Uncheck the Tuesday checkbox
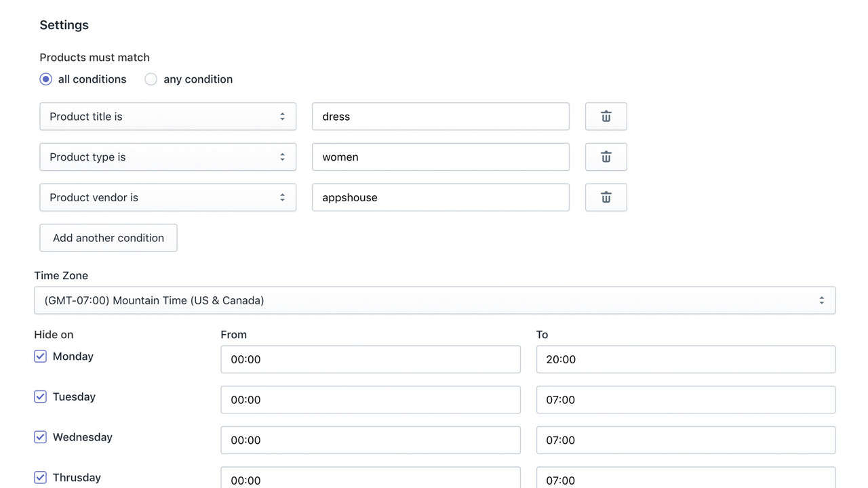Viewport: 868px width, 488px height. (40, 396)
